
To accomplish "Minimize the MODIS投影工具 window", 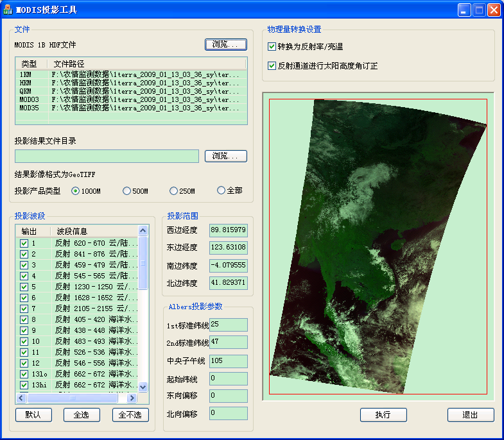I will [x=464, y=10].
